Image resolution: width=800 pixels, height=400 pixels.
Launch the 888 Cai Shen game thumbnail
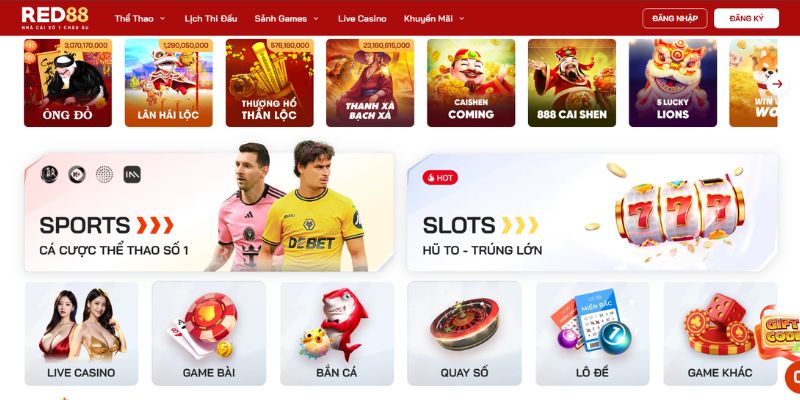(572, 83)
